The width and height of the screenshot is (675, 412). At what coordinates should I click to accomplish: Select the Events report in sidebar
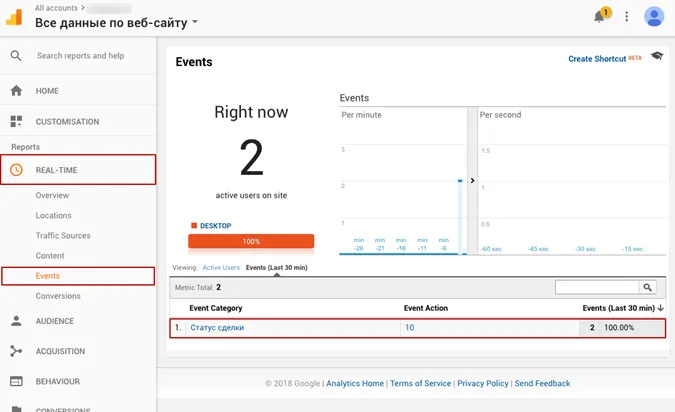tap(47, 276)
